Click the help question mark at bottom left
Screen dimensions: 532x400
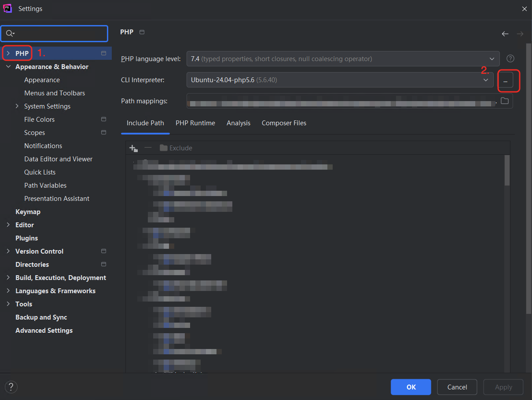tap(11, 387)
